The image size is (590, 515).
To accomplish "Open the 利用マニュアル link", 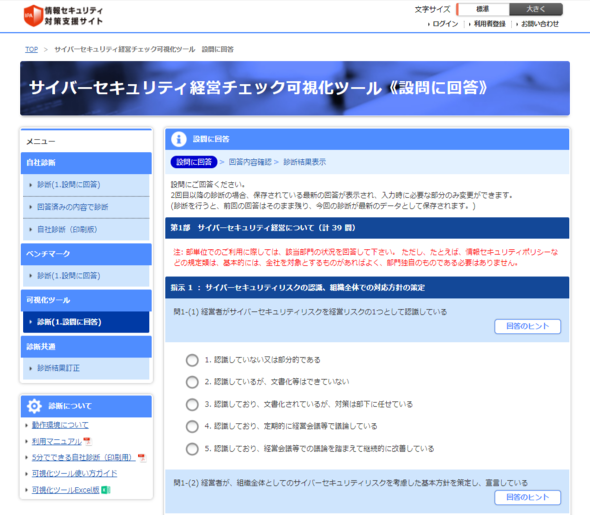I will (57, 441).
